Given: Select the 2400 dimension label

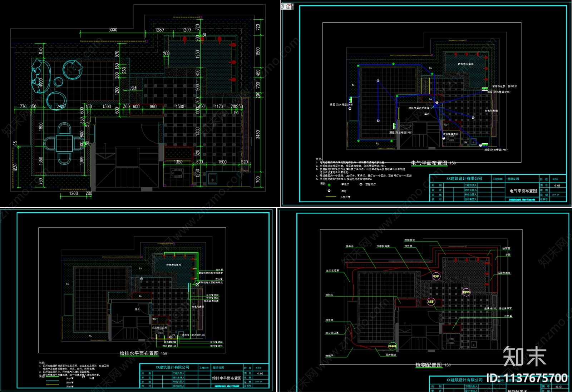Looking at the screenshot, I should [61, 106].
